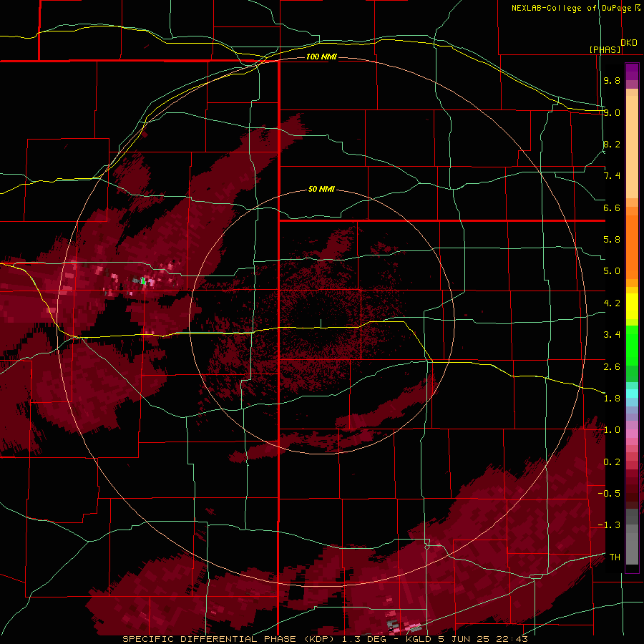Click the 22:43 timestamp
This screenshot has height=644, width=644.
(x=513, y=639)
